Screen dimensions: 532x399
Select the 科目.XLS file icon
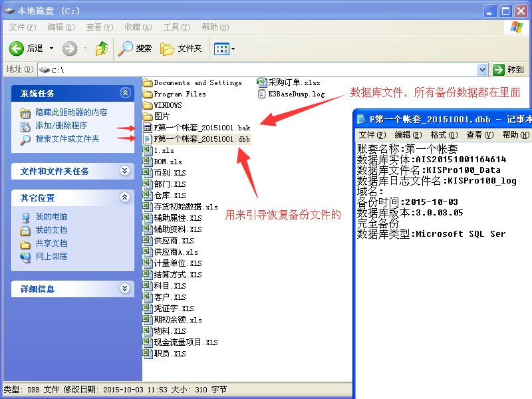tap(148, 286)
